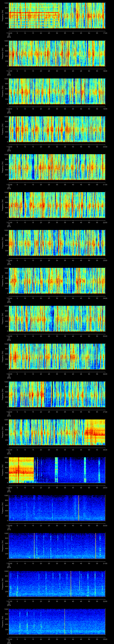Pick the "26:00" end-of-axis label
Screen dimensions: 114x644
105,374
